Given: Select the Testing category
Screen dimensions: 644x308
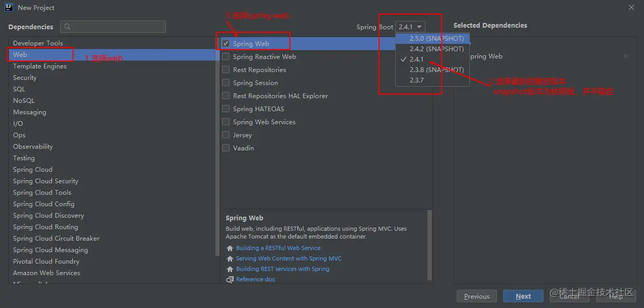Looking at the screenshot, I should point(113,158).
